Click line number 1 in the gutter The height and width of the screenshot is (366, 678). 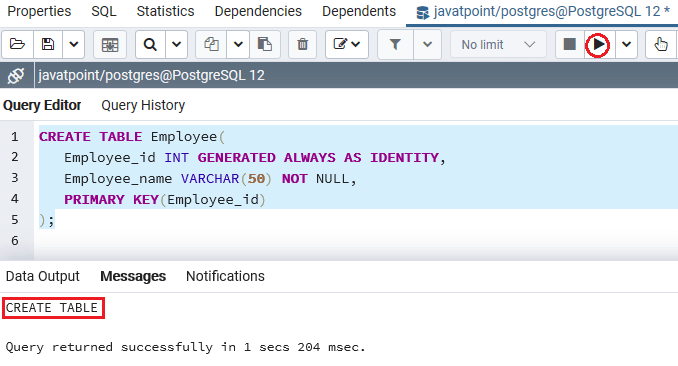point(15,137)
